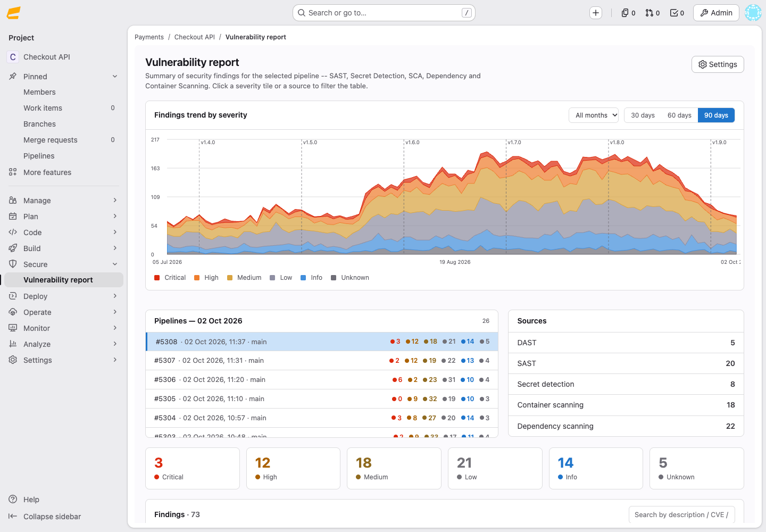Screen dimensions: 766x532
Task: Click the Analyze chart icon
Action: 13,344
